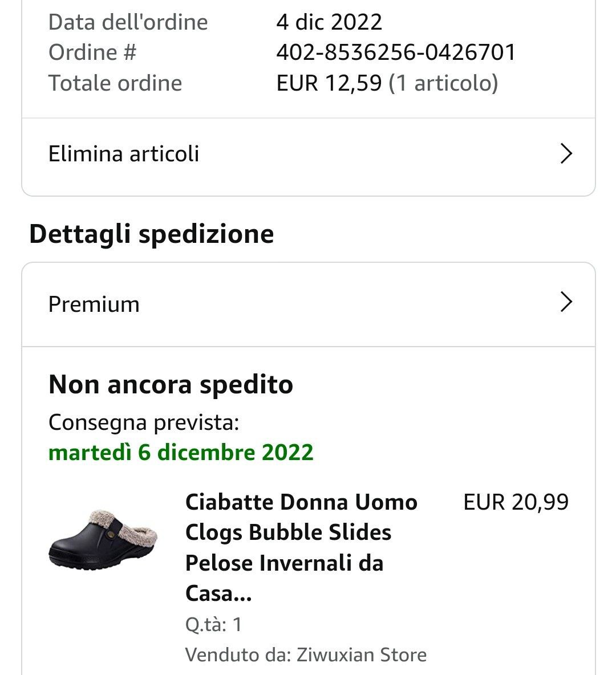Viewport: 616px width, 675px height.
Task: Click the Non ancora spedito status heading
Action: [171, 384]
